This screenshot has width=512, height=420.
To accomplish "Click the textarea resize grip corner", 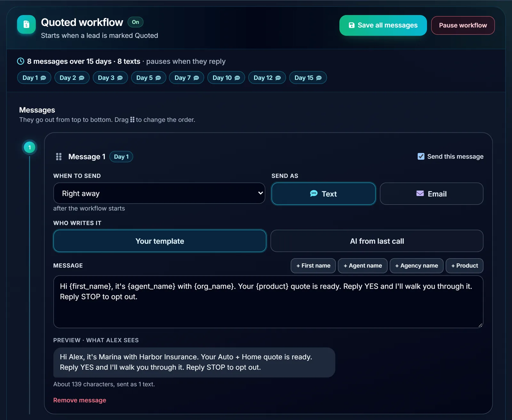I will tap(480, 325).
